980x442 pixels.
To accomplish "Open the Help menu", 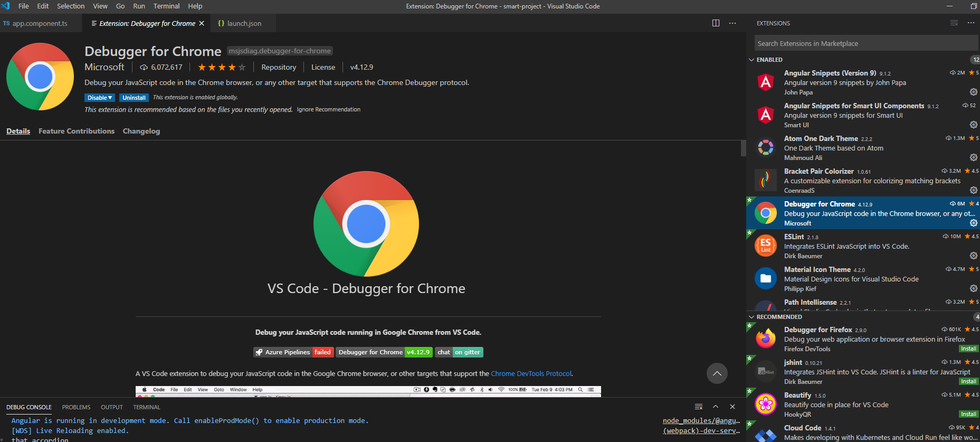I will pos(195,6).
